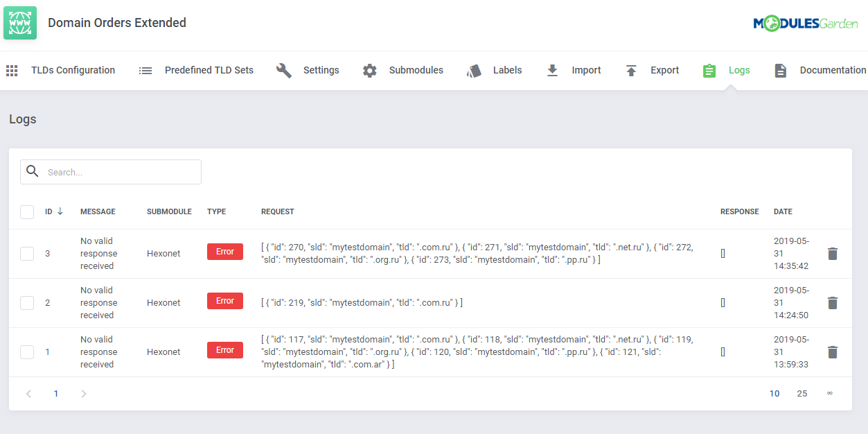
Task: Select the Logs tab label
Action: (739, 70)
